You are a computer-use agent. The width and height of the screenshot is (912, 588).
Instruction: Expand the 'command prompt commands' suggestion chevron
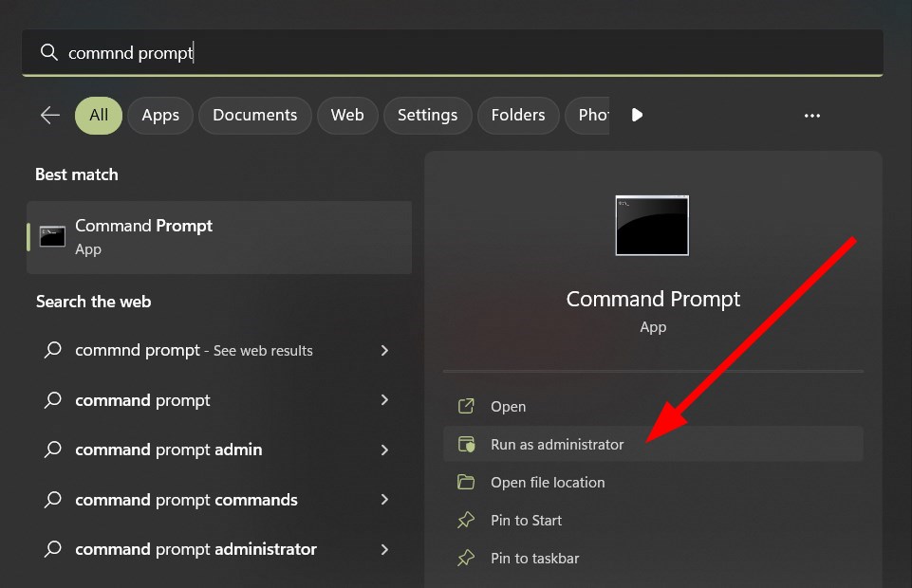pyautogui.click(x=384, y=500)
